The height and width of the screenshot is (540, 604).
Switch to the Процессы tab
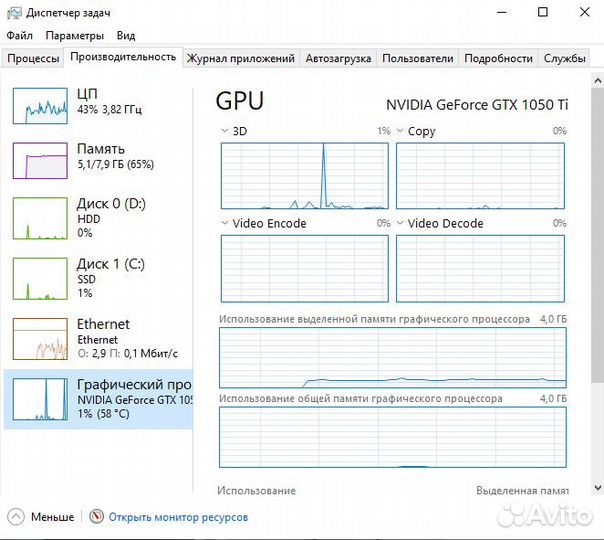33,58
